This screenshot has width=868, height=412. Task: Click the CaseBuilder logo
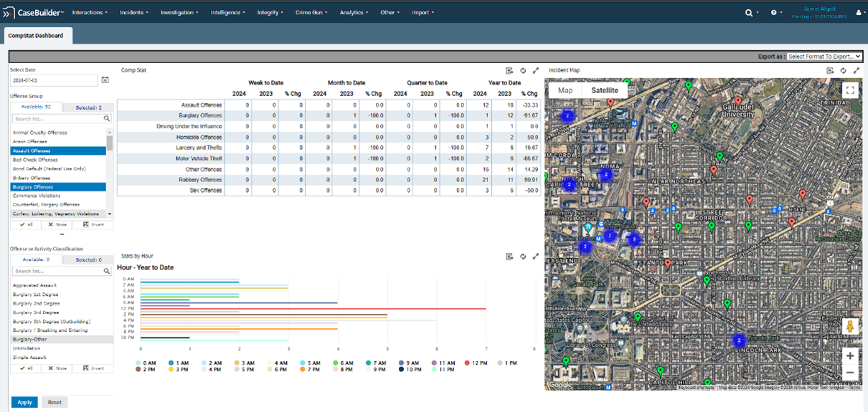point(34,12)
